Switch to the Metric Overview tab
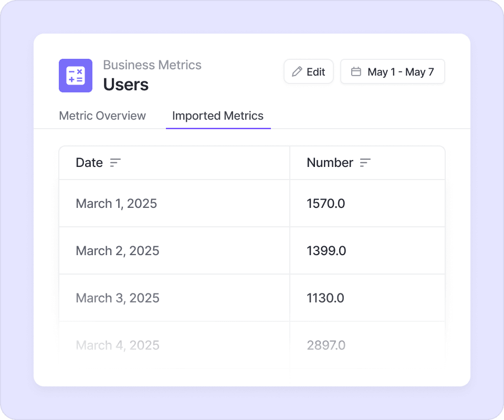 point(102,116)
